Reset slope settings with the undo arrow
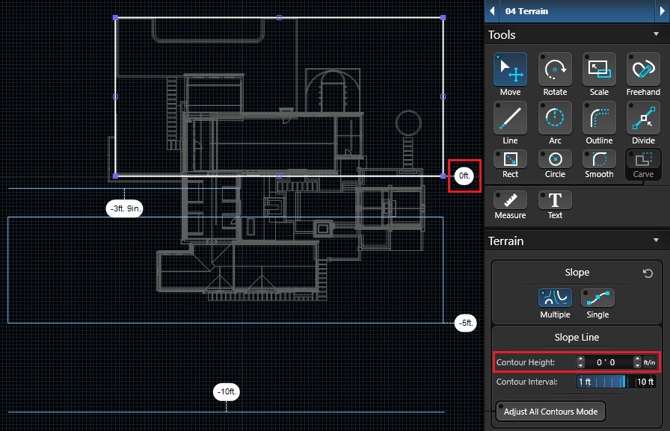Viewport: 670px width, 431px height. tap(647, 273)
